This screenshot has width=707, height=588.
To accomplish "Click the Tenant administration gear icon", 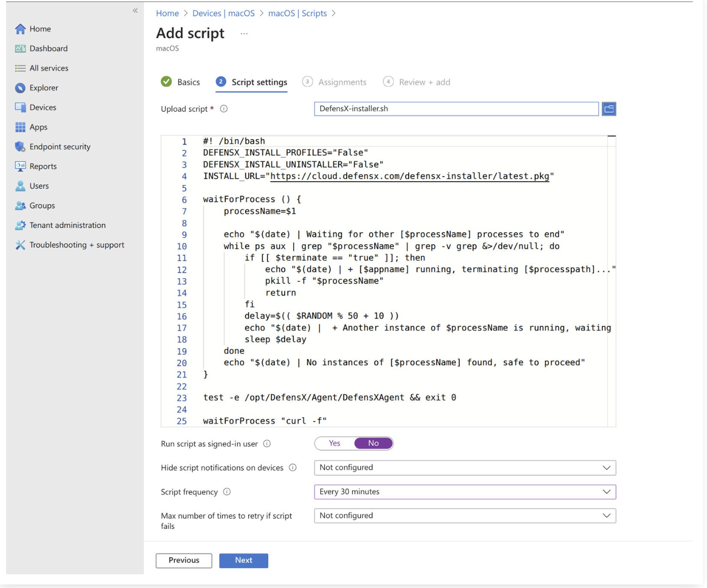I will coord(20,225).
